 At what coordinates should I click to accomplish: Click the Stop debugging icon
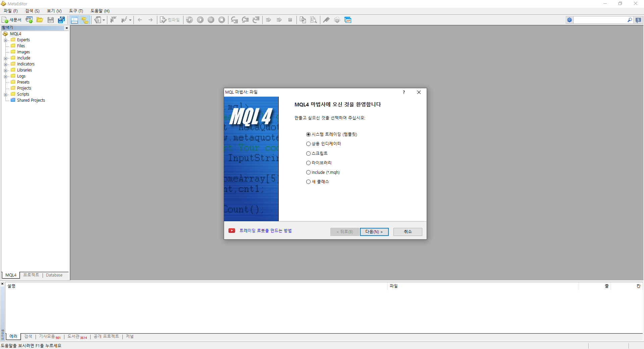tap(222, 20)
